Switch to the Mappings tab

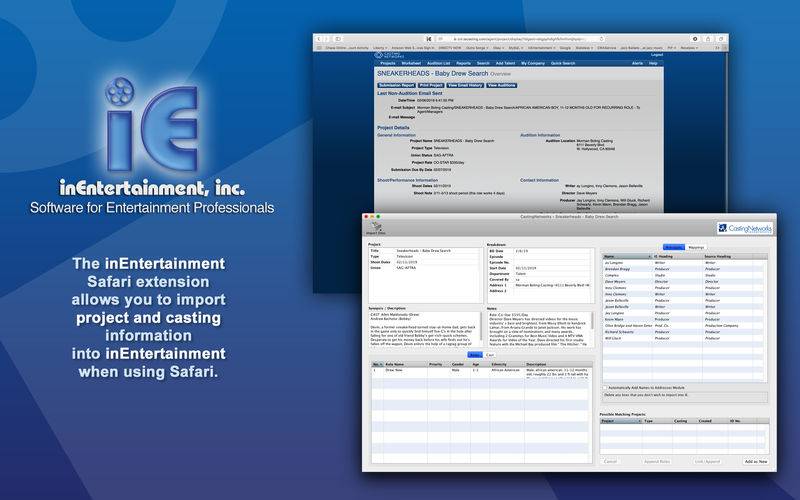point(696,247)
